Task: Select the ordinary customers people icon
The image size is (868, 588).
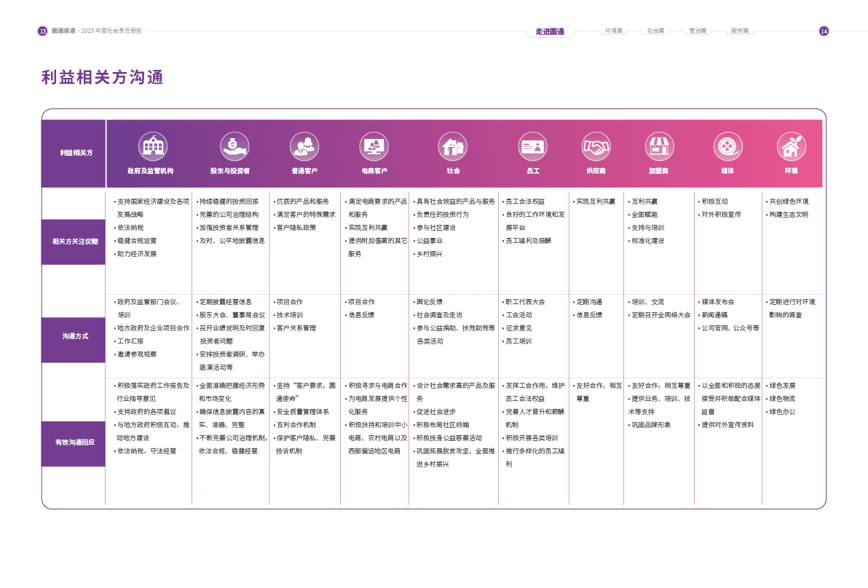Action: point(304,146)
